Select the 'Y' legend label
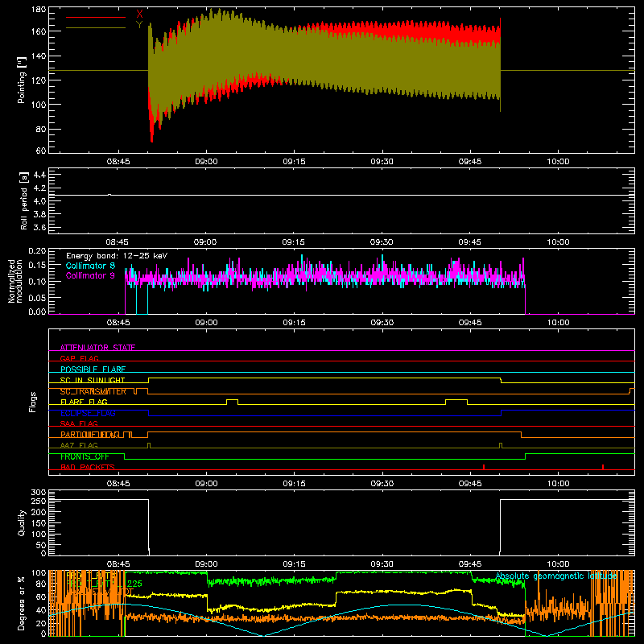The width and height of the screenshot is (644, 644). pyautogui.click(x=139, y=25)
